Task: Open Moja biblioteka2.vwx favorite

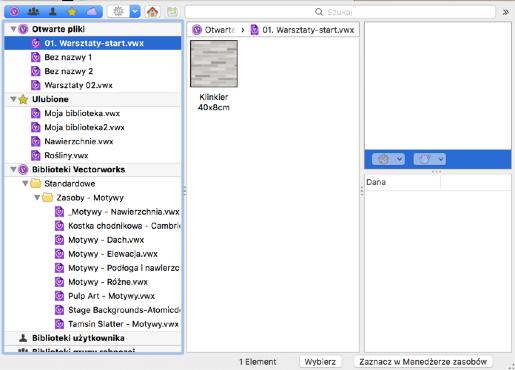Action: point(93,127)
